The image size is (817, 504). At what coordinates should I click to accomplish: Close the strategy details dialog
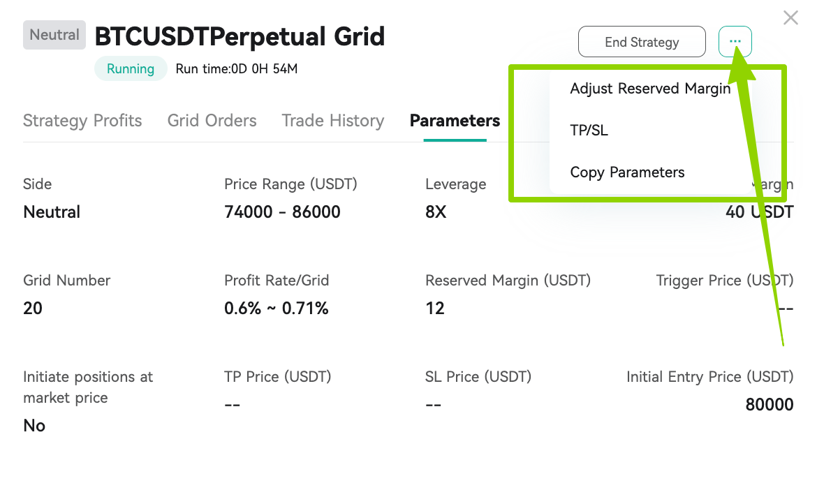coord(790,17)
